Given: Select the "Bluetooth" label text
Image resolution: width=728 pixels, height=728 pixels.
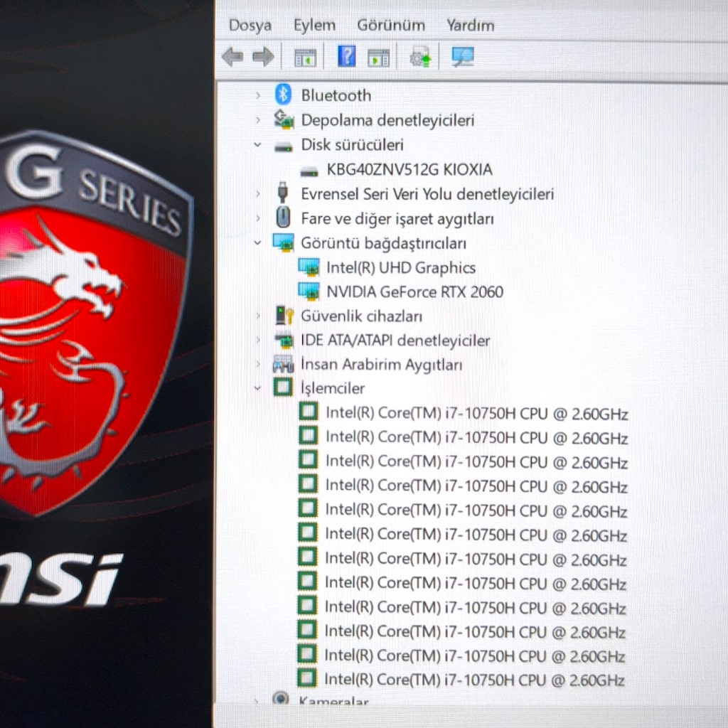Looking at the screenshot, I should coord(336,95).
